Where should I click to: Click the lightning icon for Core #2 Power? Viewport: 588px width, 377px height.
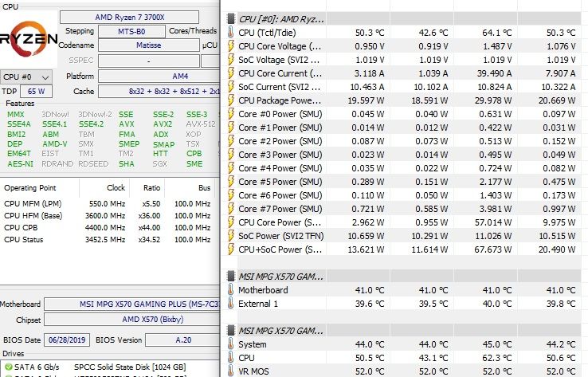[x=231, y=141]
